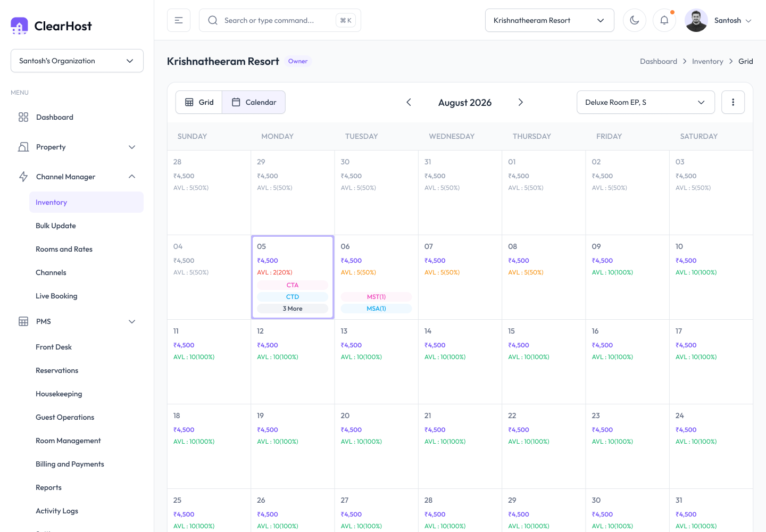Expand the PMS menu chevron
This screenshot has width=766, height=532.
[x=132, y=321]
